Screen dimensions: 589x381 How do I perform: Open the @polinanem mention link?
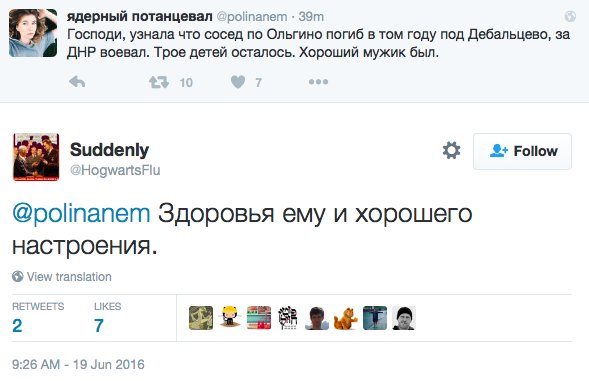tap(81, 214)
